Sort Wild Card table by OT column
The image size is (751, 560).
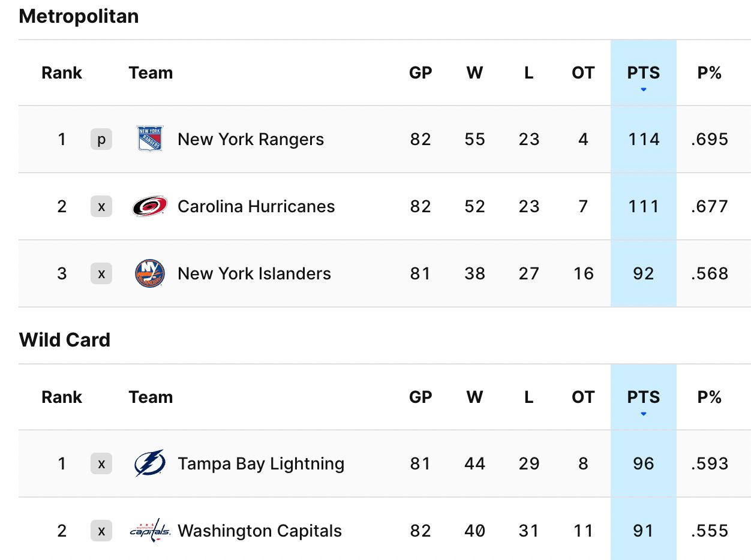pyautogui.click(x=583, y=398)
